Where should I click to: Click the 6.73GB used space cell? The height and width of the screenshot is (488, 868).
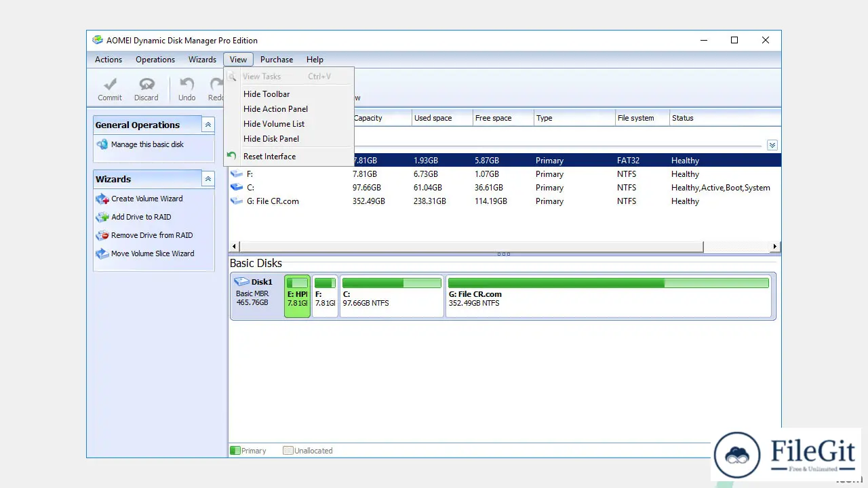pos(426,174)
